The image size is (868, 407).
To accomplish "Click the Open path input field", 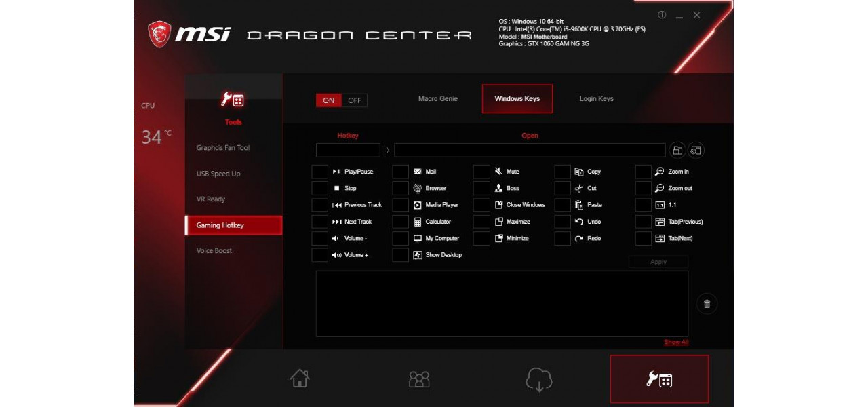I will point(530,151).
